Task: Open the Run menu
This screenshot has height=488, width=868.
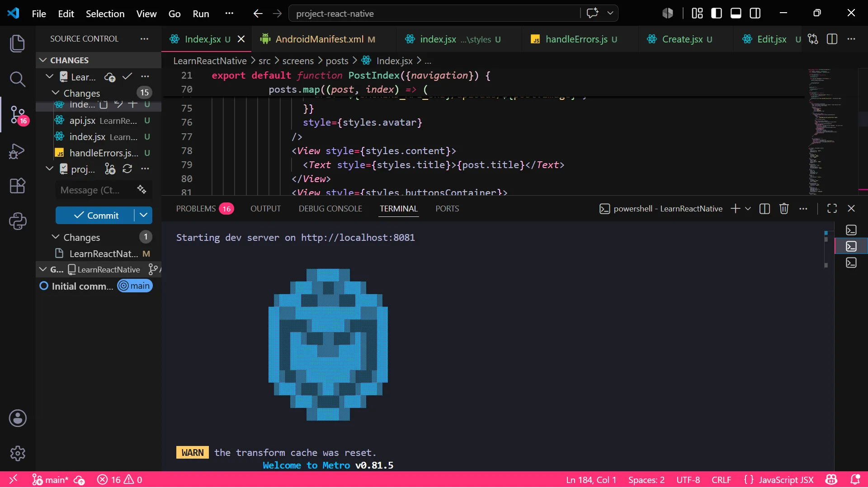Action: 201,14
